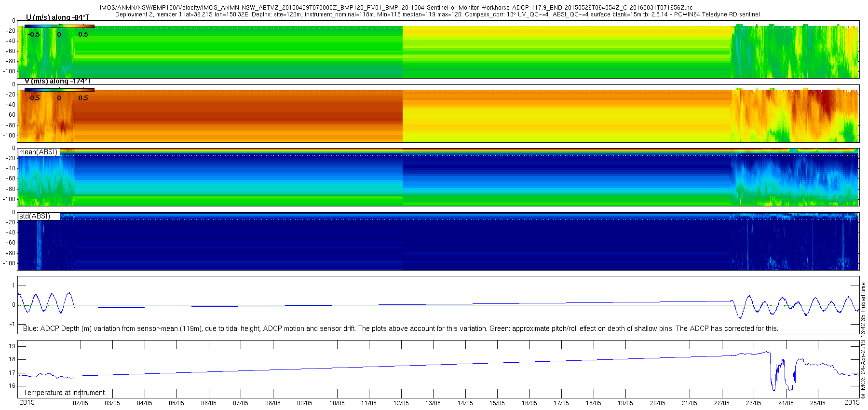Click the '2015' year label at left of time axis
The height and width of the screenshot is (410, 868).
click(x=27, y=402)
